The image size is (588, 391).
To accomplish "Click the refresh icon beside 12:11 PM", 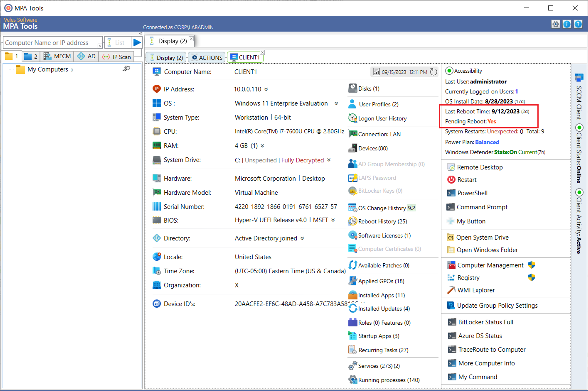I will 433,72.
